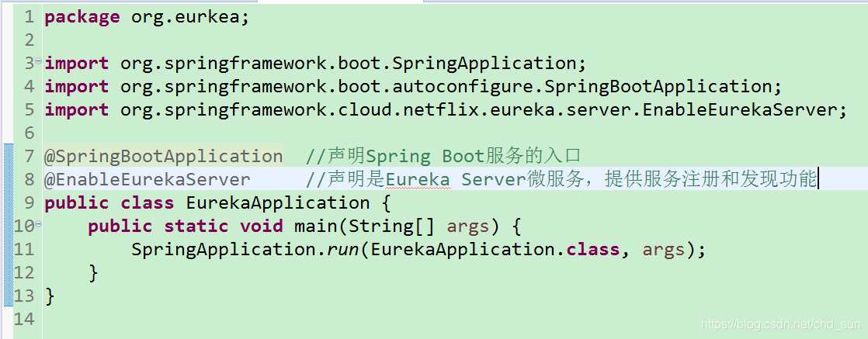Click the SpringApplication.run call on line 11

pyautogui.click(x=245, y=250)
